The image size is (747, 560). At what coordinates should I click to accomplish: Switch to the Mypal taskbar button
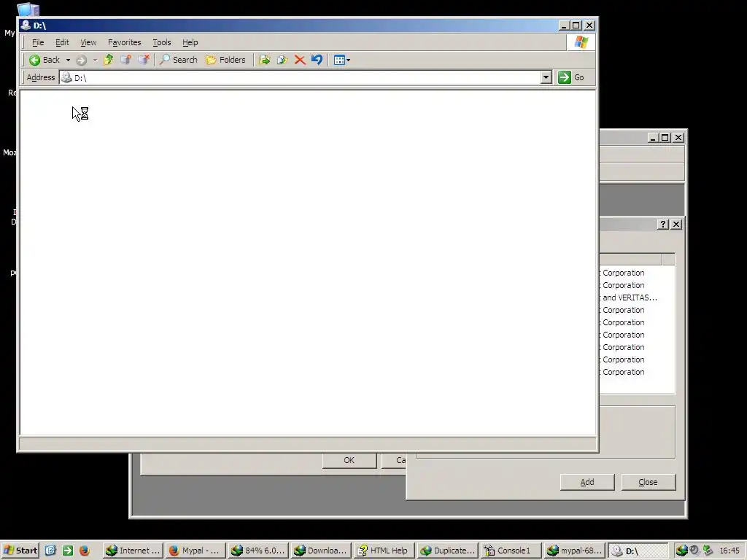click(196, 551)
